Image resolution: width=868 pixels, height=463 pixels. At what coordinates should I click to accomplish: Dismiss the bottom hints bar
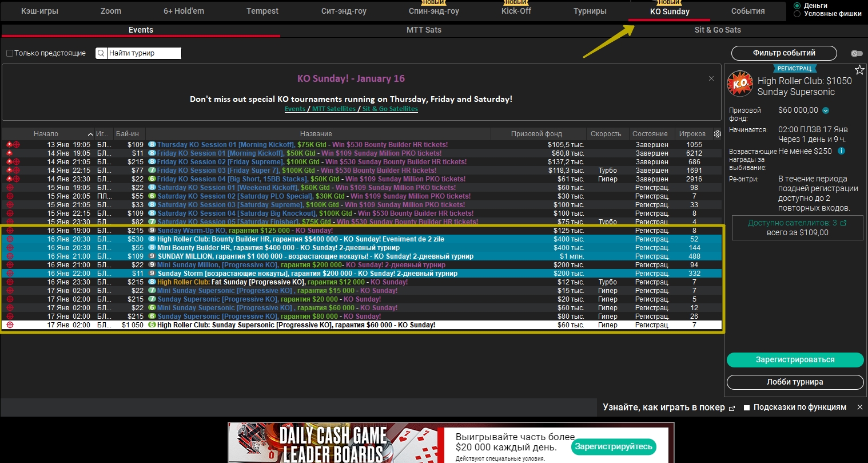pos(859,407)
